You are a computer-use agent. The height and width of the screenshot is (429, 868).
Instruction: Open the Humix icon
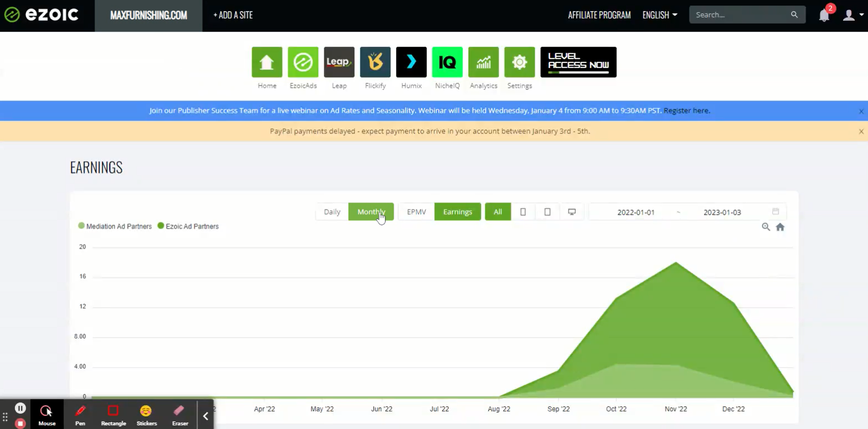tap(411, 62)
